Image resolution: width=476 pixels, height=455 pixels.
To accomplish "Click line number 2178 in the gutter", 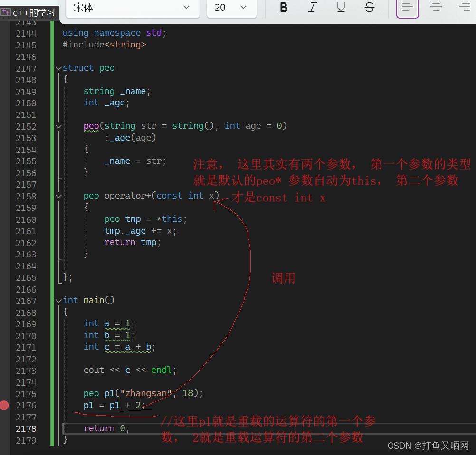I will (26, 428).
